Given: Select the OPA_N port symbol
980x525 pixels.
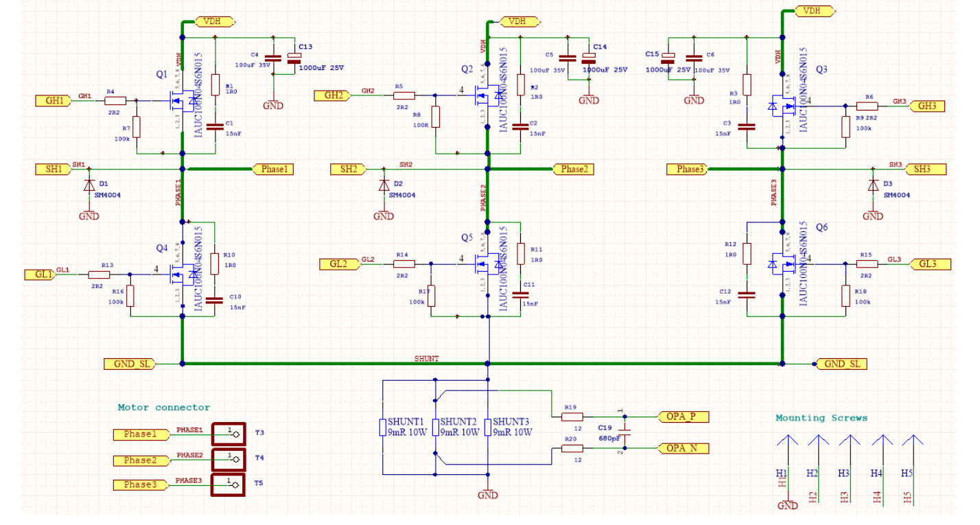Looking at the screenshot, I should pyautogui.click(x=683, y=448).
